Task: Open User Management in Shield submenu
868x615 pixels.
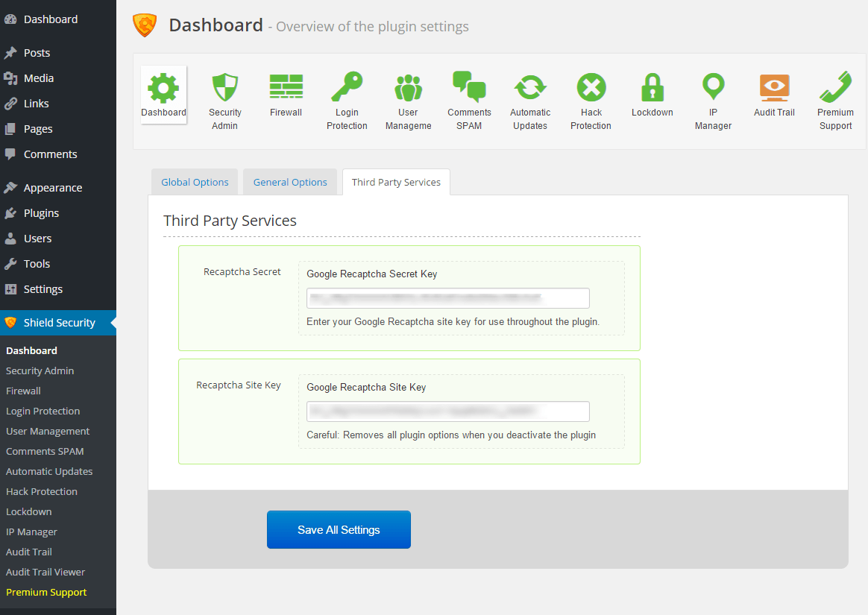Action: 48,431
